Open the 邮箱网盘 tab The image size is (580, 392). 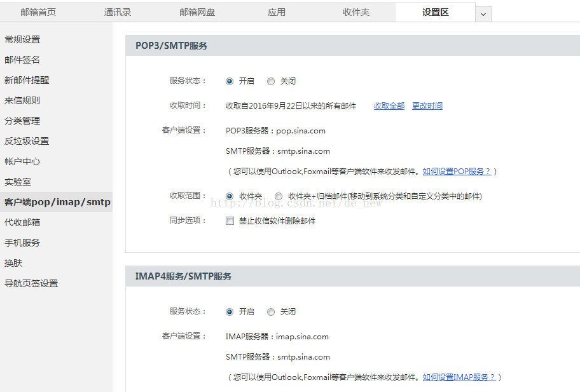pyautogui.click(x=197, y=12)
